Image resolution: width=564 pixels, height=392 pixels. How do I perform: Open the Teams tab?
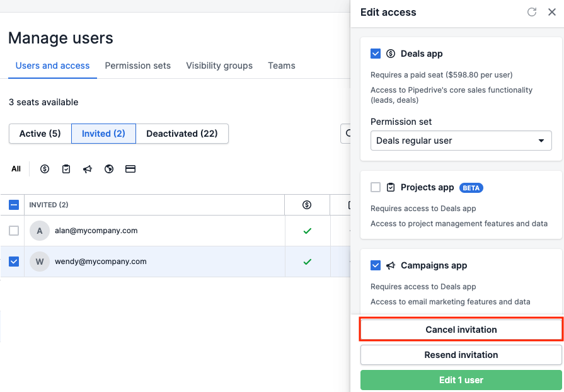281,66
